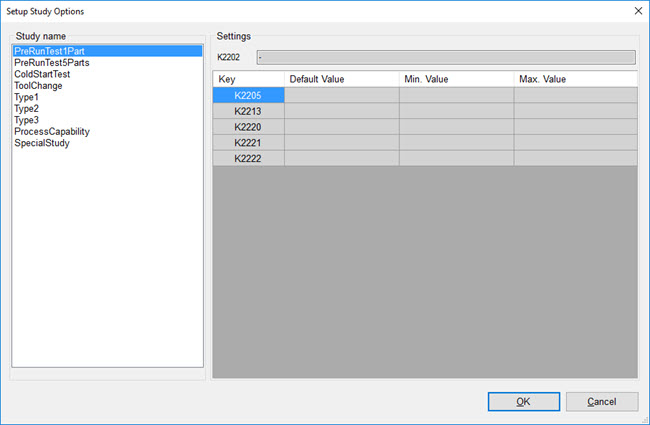The image size is (650, 425).
Task: Confirm with the OK button
Action: [x=523, y=401]
